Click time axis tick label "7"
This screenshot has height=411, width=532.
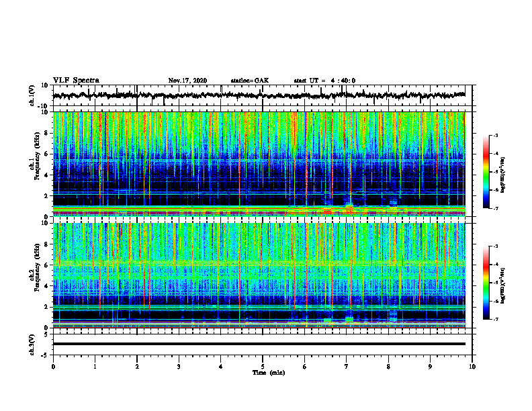coord(347,367)
